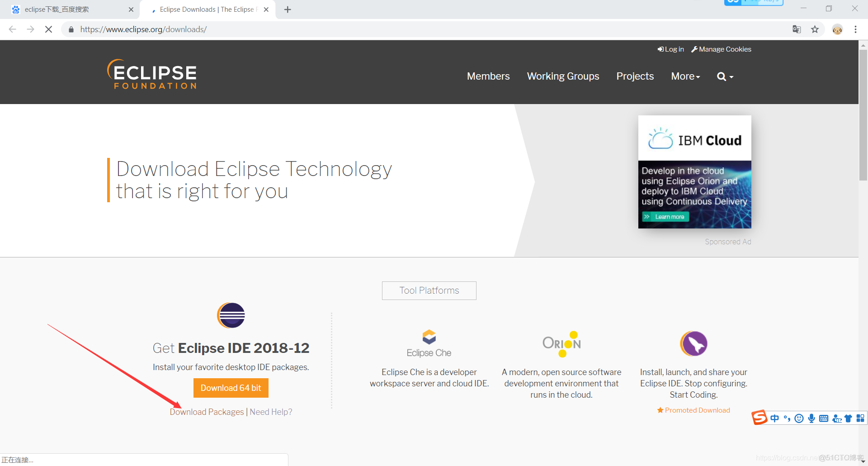Image resolution: width=868 pixels, height=466 pixels.
Task: Toggle Chinese/English mode 中 in Sogou bar
Action: (775, 418)
